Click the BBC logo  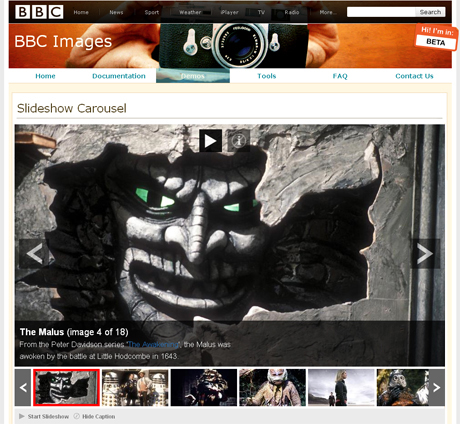tap(39, 12)
